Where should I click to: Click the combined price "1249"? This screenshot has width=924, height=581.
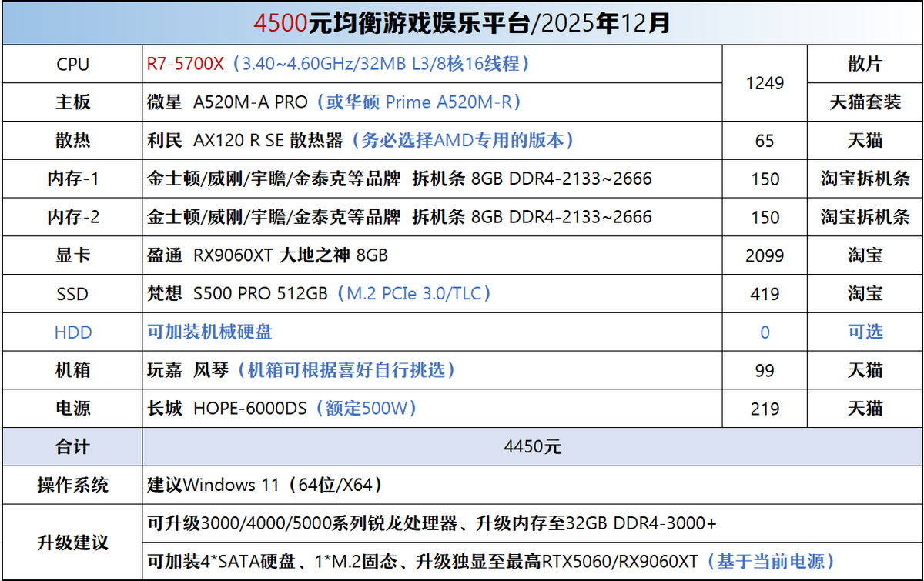(x=765, y=83)
